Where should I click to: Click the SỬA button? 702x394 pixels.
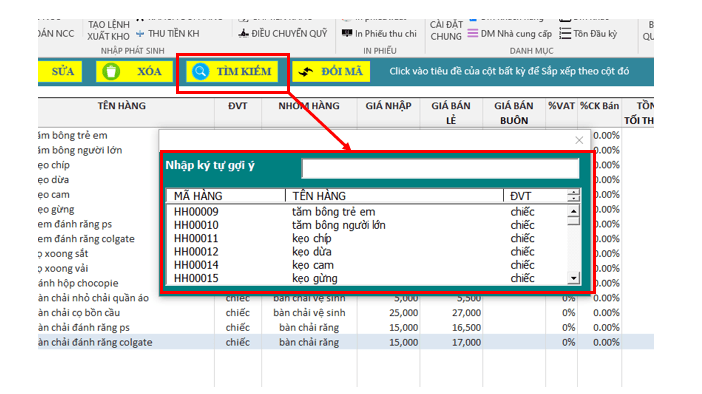tap(60, 72)
